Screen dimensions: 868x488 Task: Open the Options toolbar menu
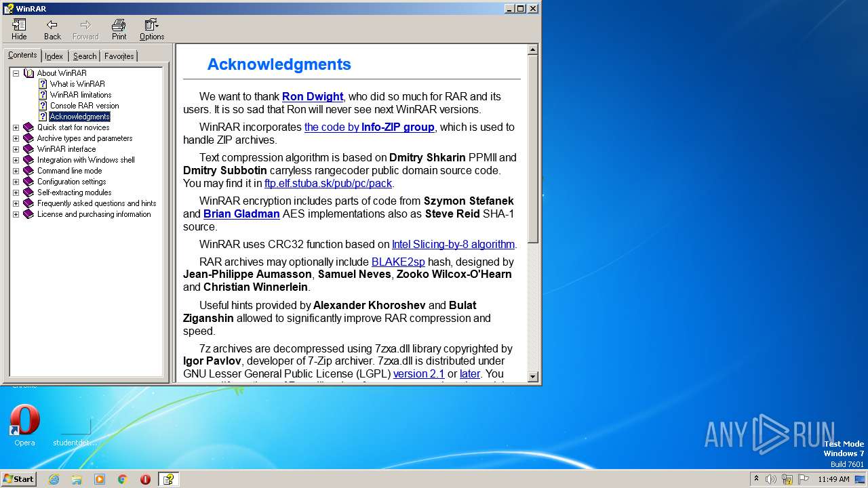click(x=152, y=29)
